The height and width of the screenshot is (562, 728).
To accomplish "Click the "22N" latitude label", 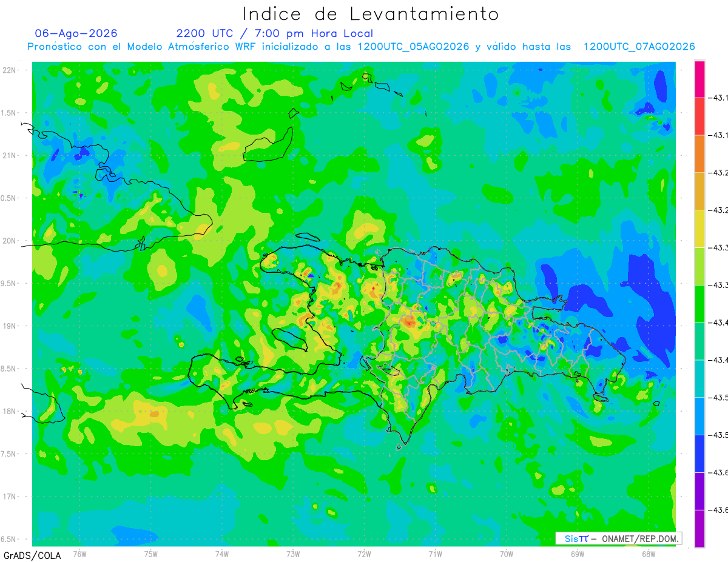I will 10,70.
